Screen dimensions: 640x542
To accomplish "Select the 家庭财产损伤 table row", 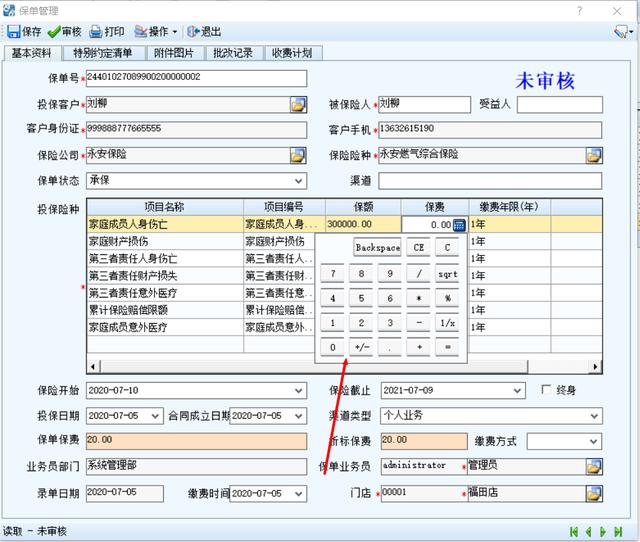I will pos(344,242).
